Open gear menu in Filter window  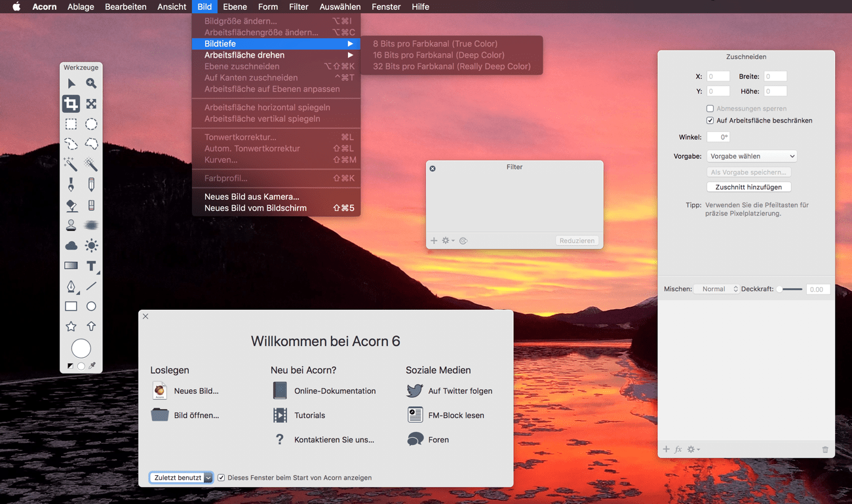click(x=448, y=241)
